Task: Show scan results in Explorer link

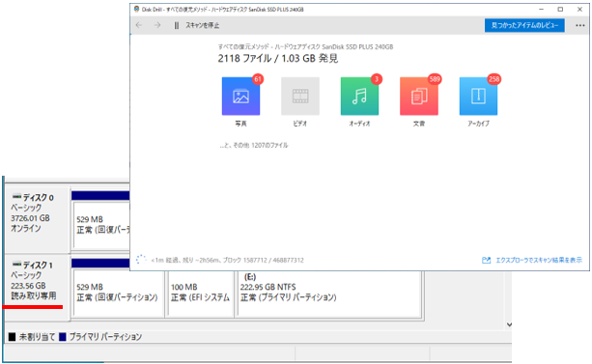Action: pyautogui.click(x=532, y=260)
